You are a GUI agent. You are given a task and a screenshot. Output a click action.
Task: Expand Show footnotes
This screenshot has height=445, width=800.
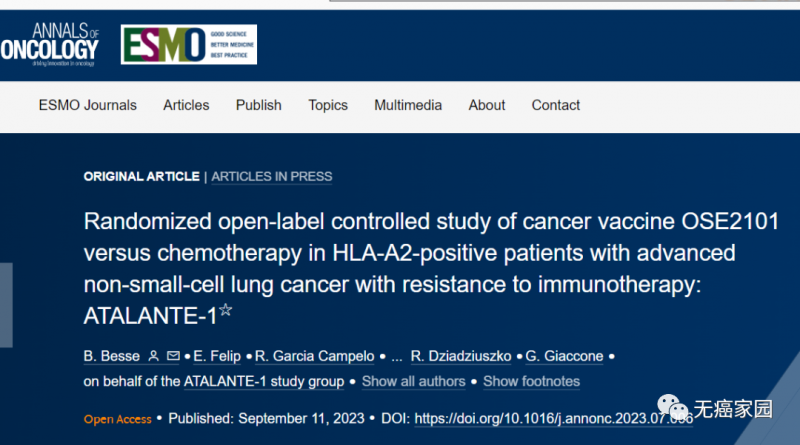[x=531, y=381]
